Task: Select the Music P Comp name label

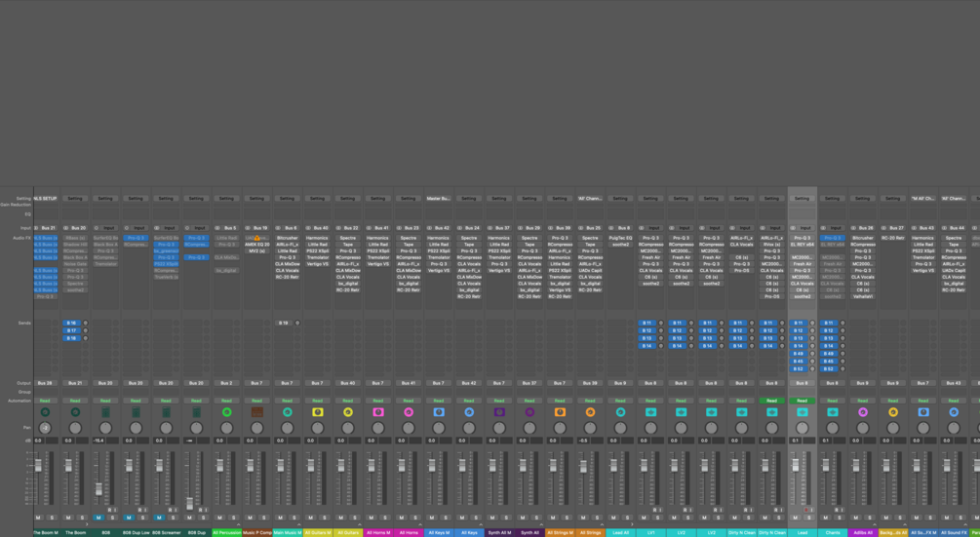Action: 256,533
